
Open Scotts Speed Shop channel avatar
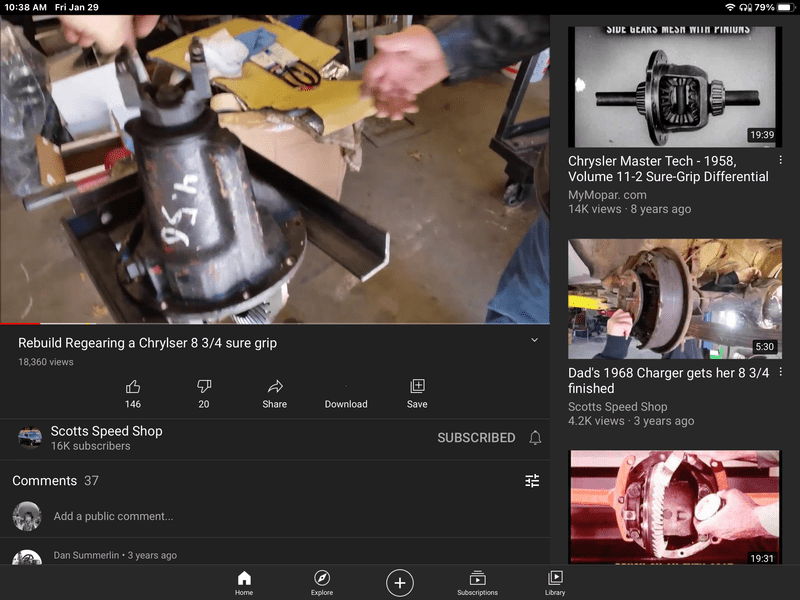point(30,437)
